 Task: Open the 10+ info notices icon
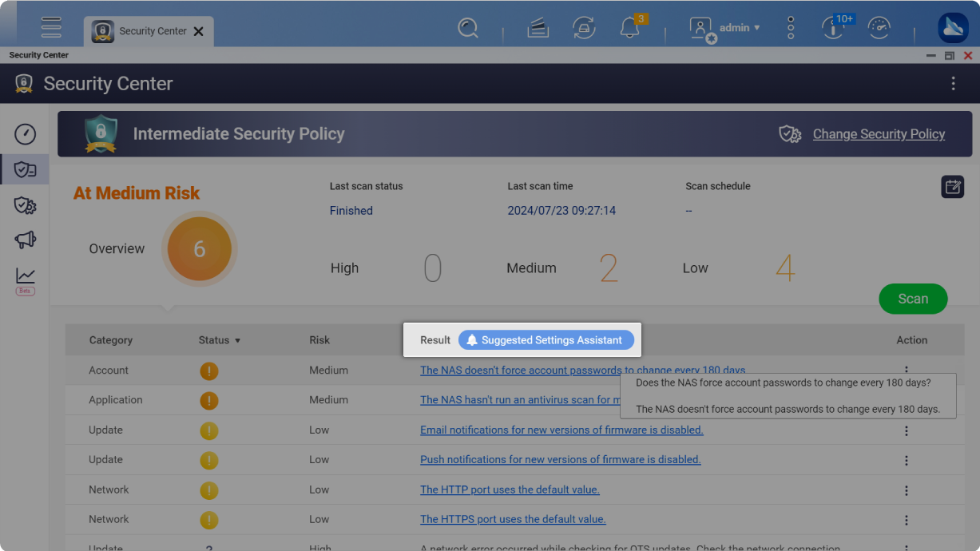(x=834, y=27)
